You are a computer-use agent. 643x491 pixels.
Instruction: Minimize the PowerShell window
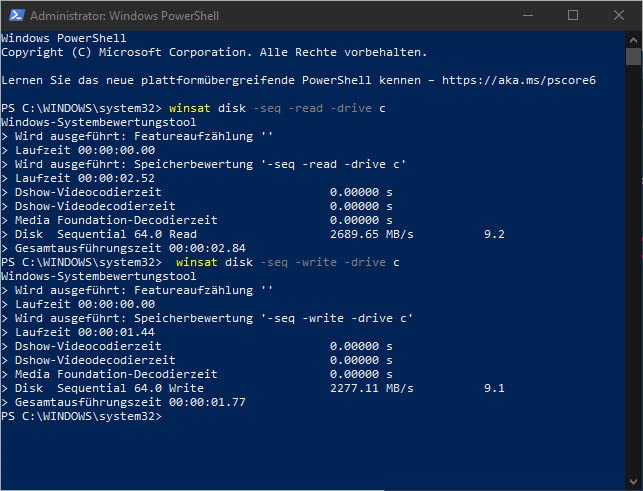click(528, 15)
